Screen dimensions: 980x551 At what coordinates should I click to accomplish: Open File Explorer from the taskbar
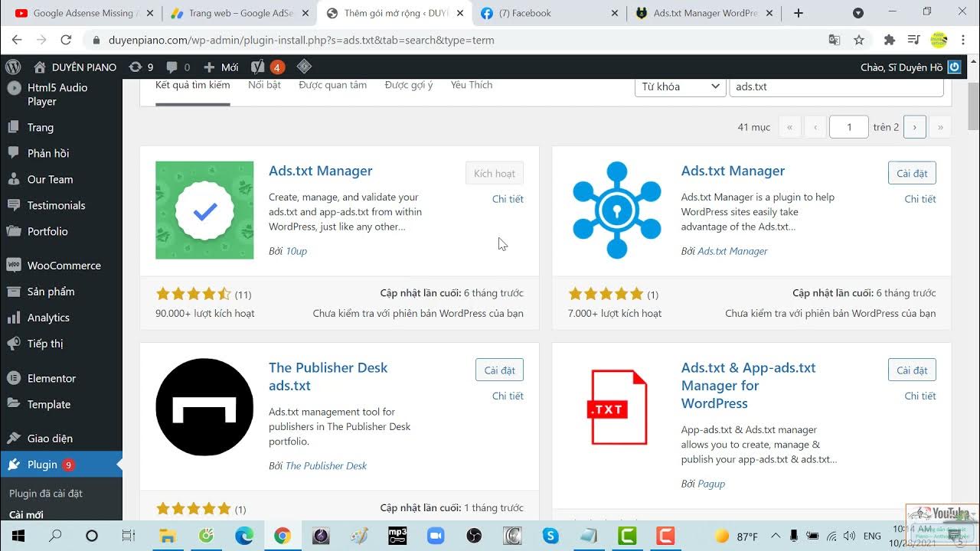coord(168,536)
